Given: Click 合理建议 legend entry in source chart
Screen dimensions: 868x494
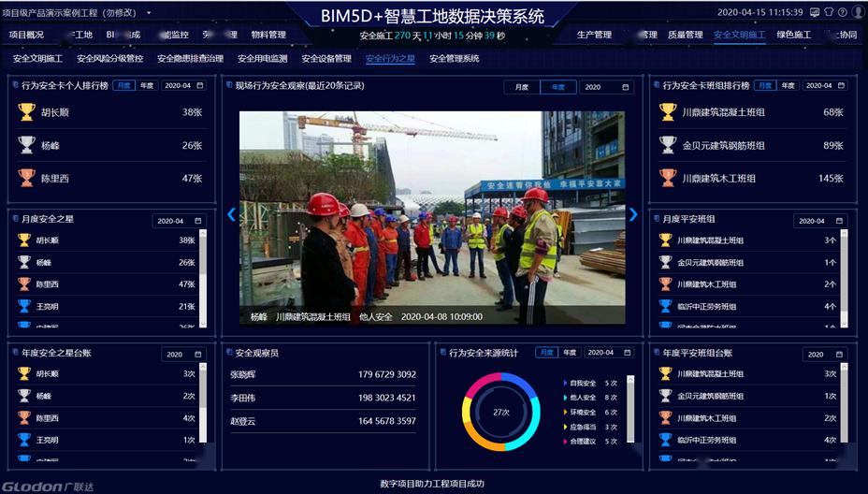Looking at the screenshot, I should point(590,442).
